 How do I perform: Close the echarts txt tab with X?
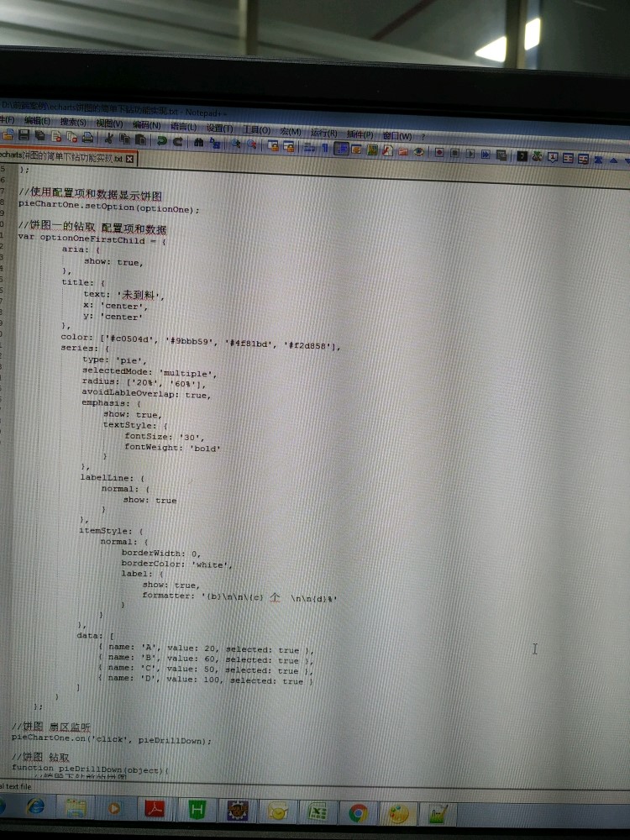coord(129,159)
